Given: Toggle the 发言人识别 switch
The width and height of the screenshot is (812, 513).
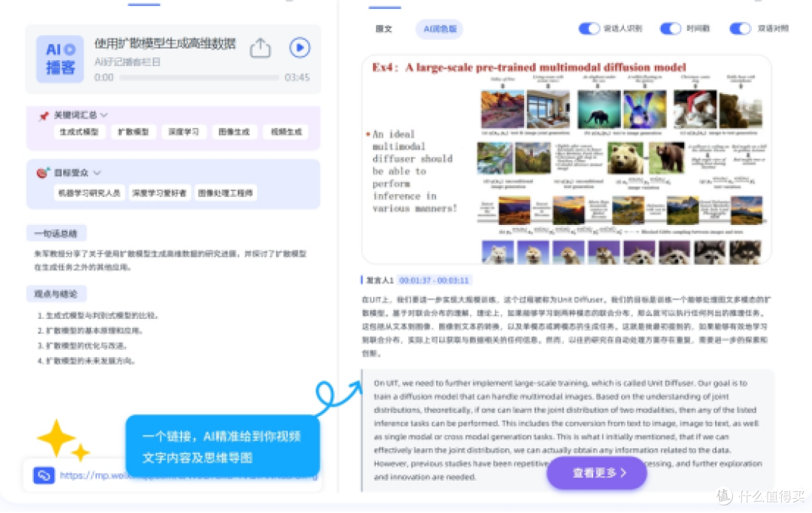Looking at the screenshot, I should point(589,29).
